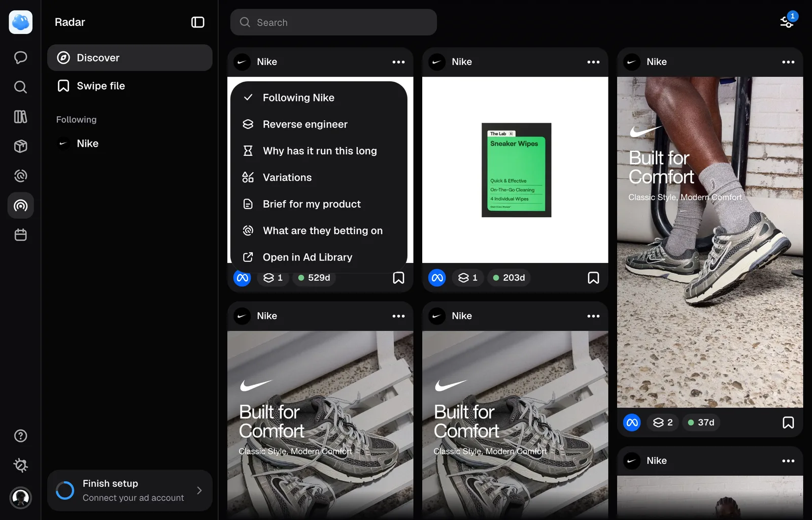Screen dimensions: 812x520
Task: Click the user profile avatar
Action: click(20, 498)
